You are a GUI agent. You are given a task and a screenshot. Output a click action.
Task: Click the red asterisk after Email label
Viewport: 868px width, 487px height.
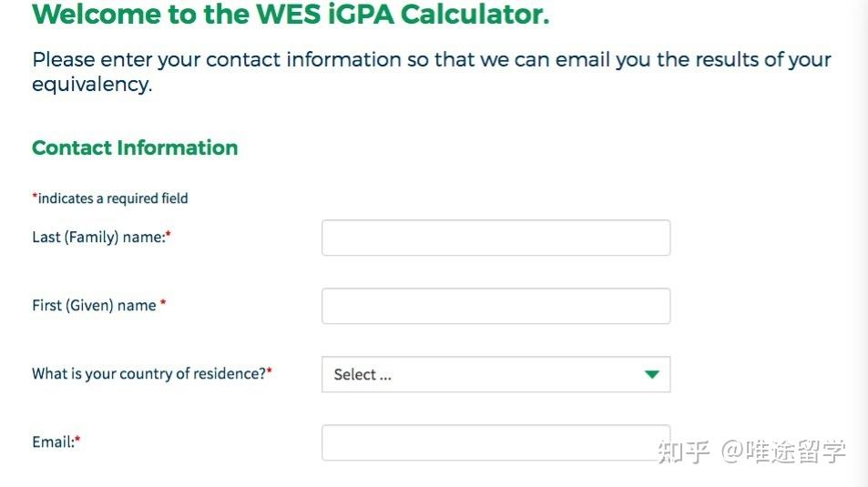click(x=78, y=441)
